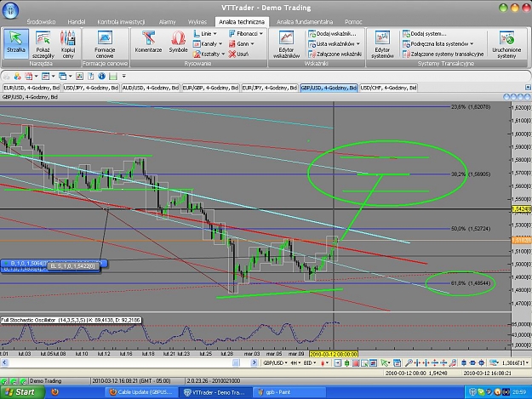Viewport: 532px width, 399px height.
Task: Switch to gpb - Paint taskbar window
Action: pos(289,392)
